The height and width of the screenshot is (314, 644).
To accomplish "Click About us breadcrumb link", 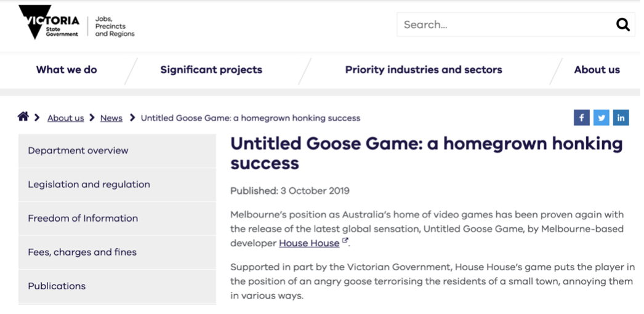I will (66, 118).
